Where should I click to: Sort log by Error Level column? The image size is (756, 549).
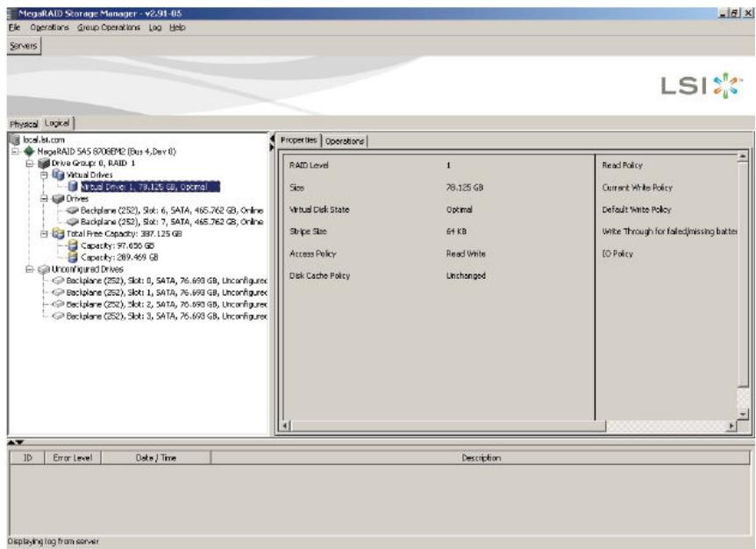73,458
